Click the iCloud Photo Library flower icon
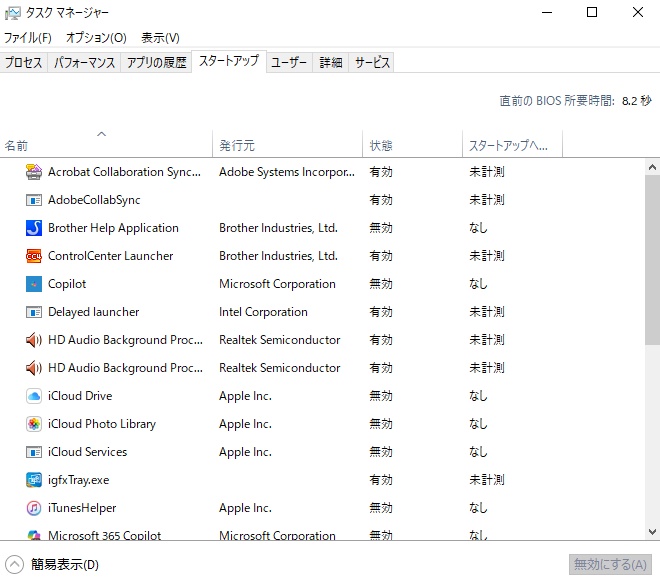 34,424
